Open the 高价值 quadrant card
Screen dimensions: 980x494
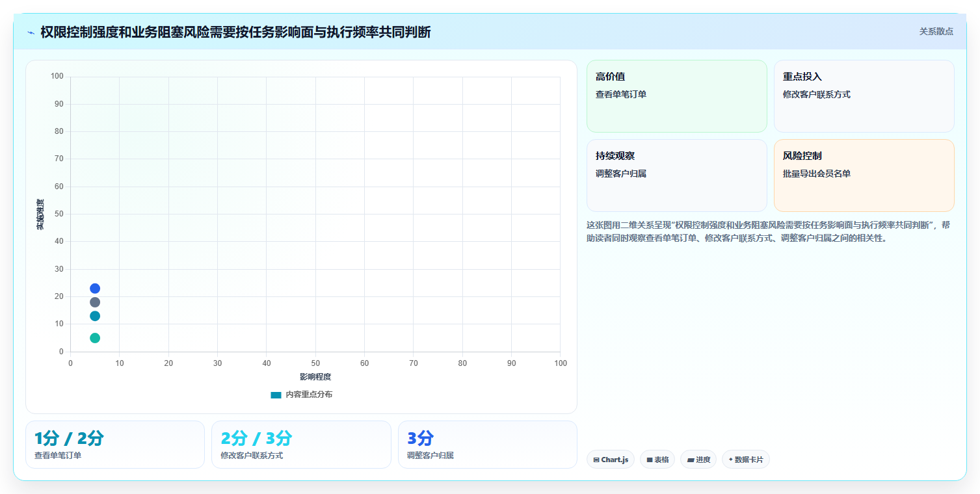pos(677,96)
